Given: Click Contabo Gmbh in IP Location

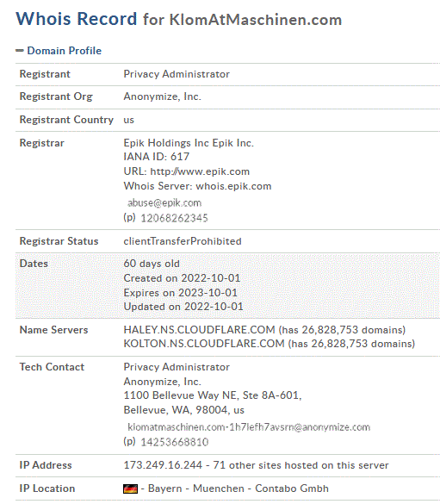Looking at the screenshot, I should pyautogui.click(x=292, y=488).
